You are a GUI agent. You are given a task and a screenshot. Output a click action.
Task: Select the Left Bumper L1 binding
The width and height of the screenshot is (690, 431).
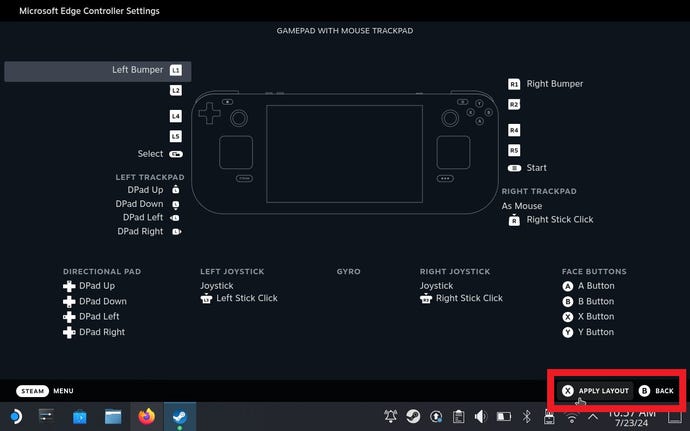pyautogui.click(x=97, y=71)
